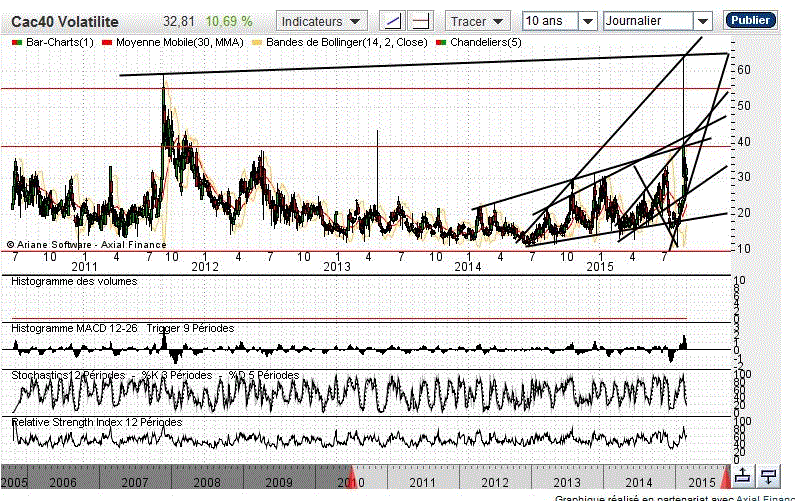Open the Indicateurs dropdown menu

pos(322,21)
